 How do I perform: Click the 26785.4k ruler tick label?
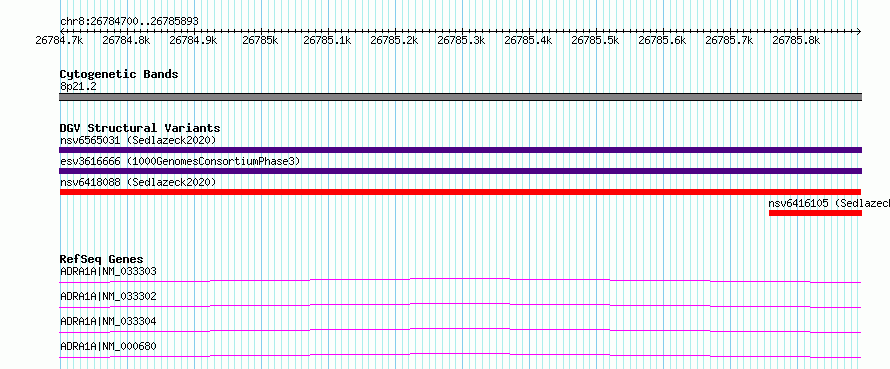click(x=528, y=40)
